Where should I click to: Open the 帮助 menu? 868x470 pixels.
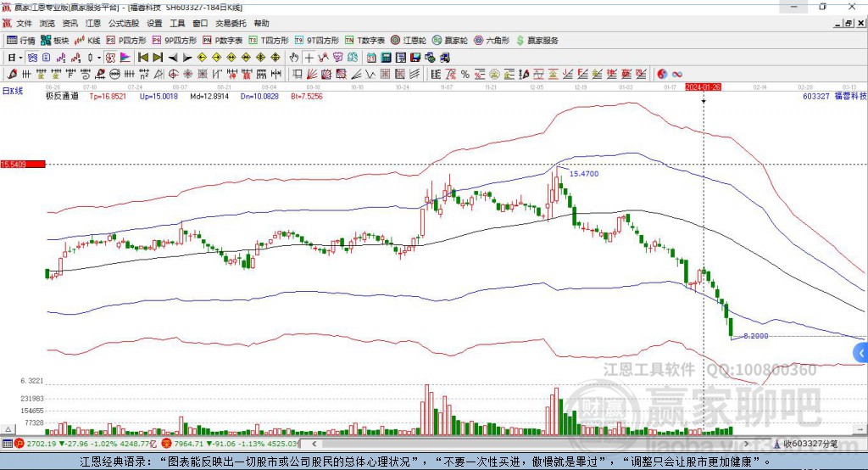click(261, 23)
